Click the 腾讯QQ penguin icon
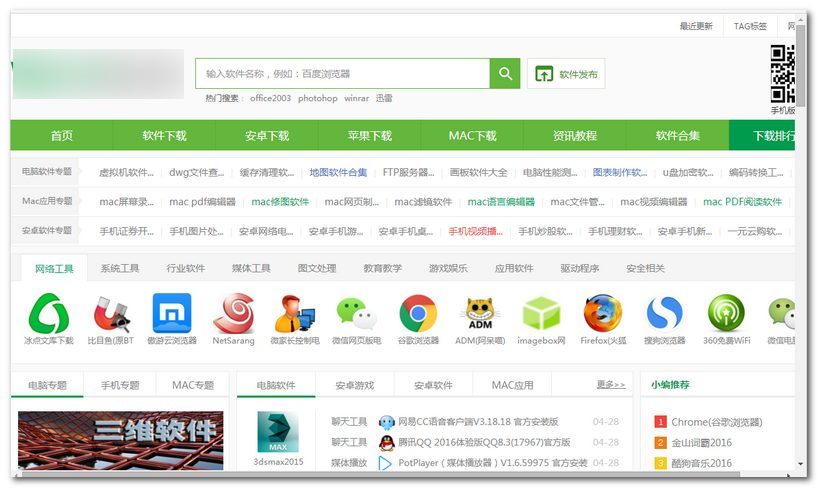Viewport: 818px width, 488px height. point(387,443)
